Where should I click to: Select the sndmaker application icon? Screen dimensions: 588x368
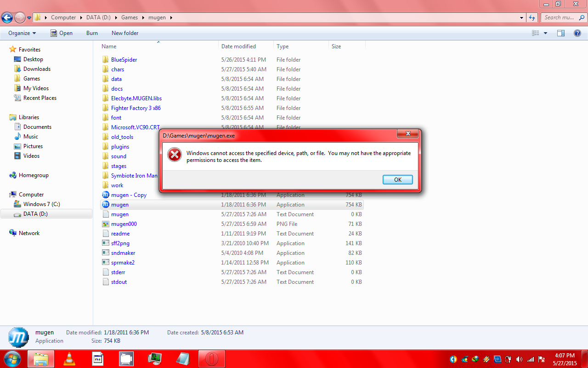coord(106,253)
